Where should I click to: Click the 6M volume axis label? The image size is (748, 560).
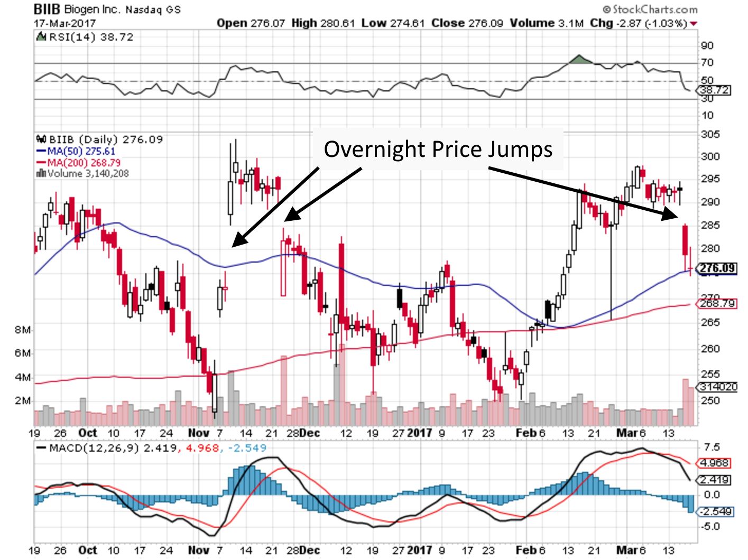(x=23, y=353)
